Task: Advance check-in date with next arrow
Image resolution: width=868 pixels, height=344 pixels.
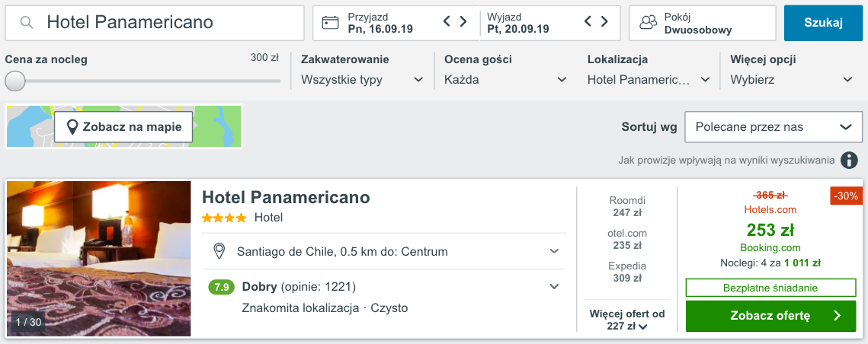Action: [463, 22]
